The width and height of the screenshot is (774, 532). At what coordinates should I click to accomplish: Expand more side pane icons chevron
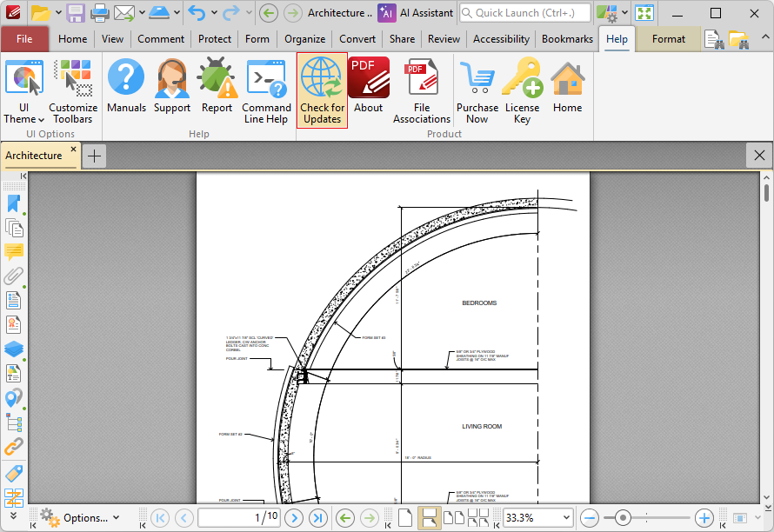(13, 515)
